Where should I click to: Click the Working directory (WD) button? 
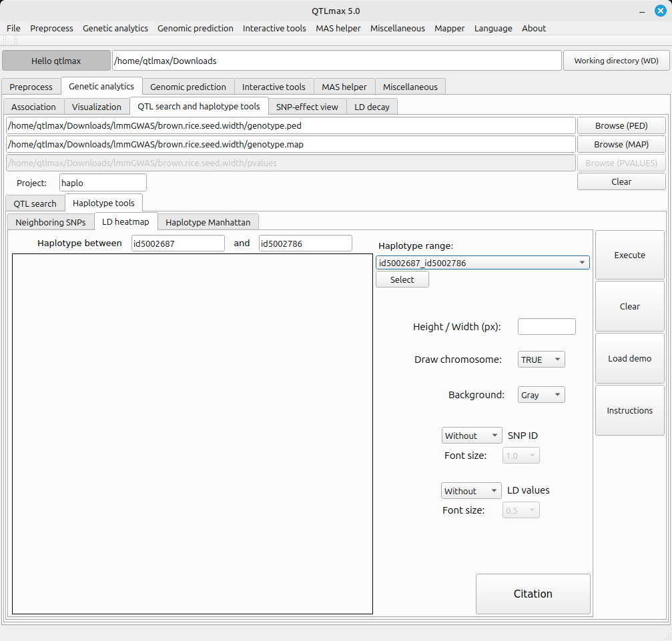click(616, 61)
